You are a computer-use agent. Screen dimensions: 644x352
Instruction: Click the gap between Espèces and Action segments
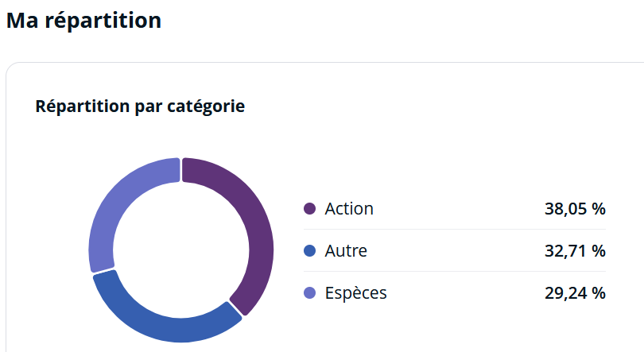click(181, 169)
